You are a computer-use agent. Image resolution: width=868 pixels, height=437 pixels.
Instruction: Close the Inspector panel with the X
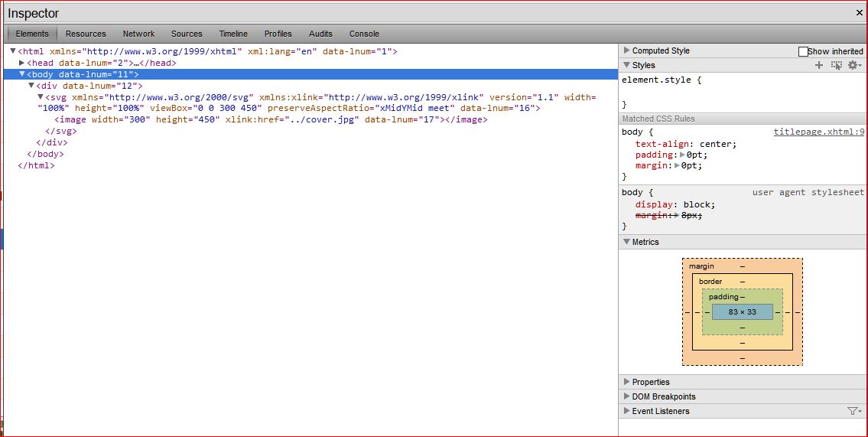point(860,13)
